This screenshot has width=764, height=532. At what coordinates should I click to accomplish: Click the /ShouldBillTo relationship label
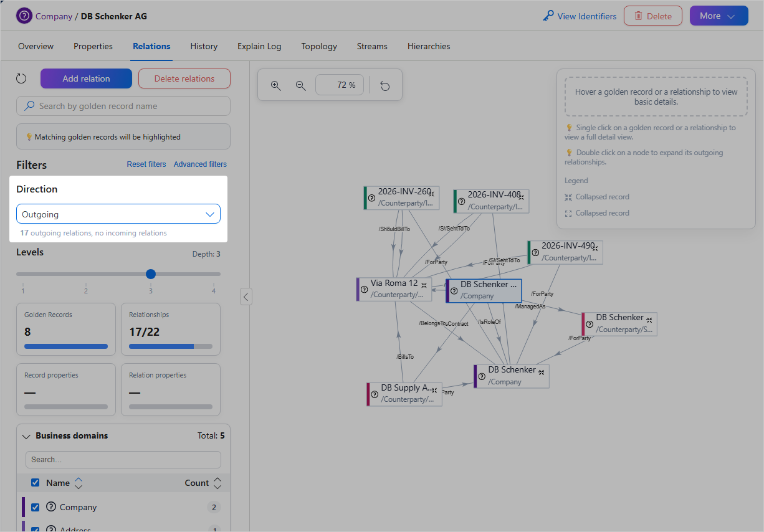tap(394, 229)
